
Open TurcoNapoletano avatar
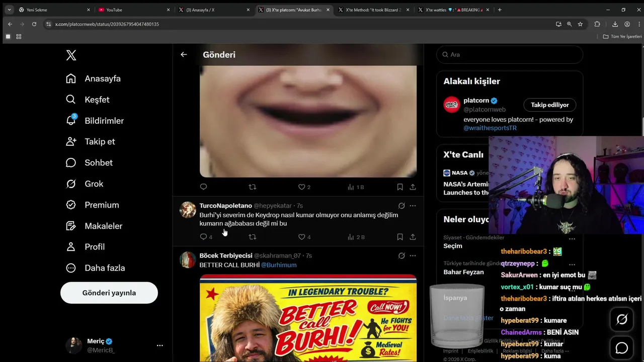pyautogui.click(x=188, y=210)
